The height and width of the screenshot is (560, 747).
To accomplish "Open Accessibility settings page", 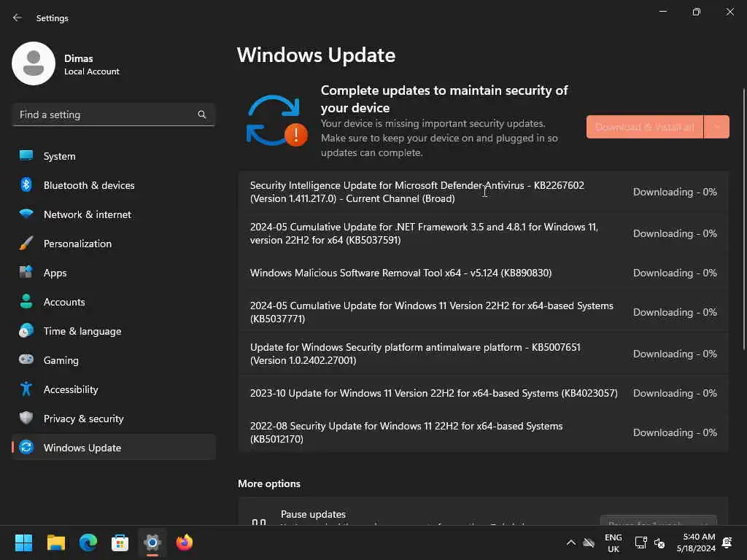I will pos(113,389).
